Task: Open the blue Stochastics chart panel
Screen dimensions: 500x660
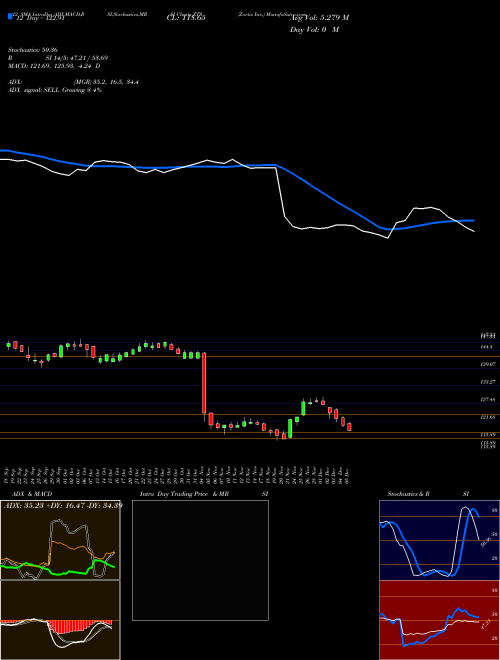Action: (439, 540)
